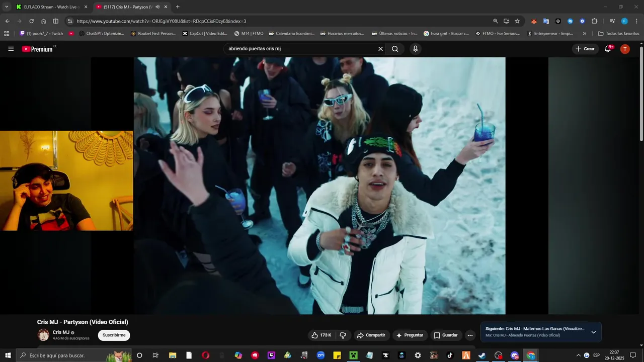644x362 pixels.
Task: Click the page vertical scrollbar thumb
Action: pos(641,94)
